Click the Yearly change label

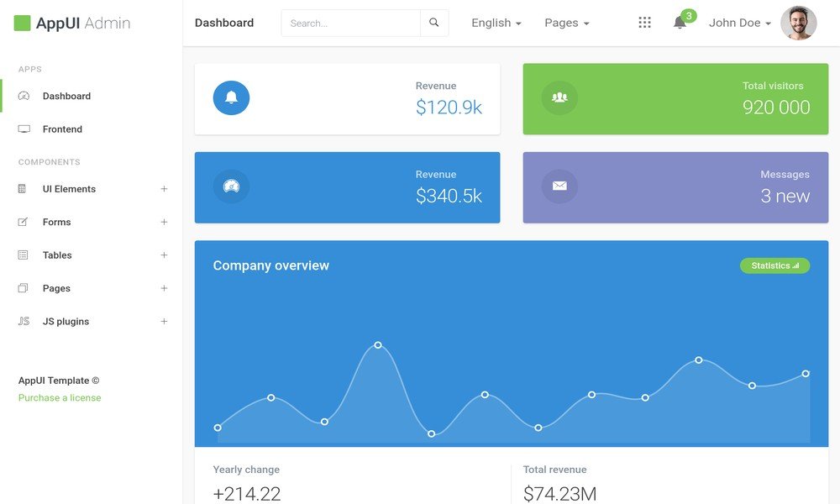pos(246,470)
